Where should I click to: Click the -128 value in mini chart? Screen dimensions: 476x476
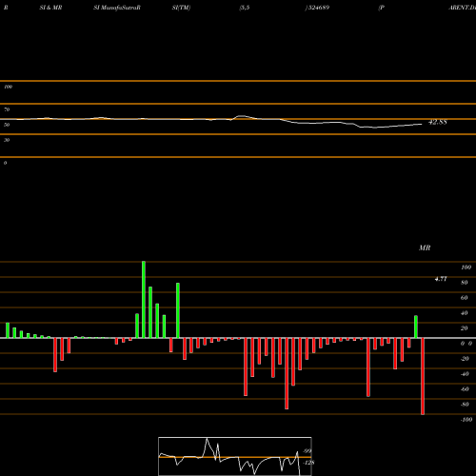point(308,463)
